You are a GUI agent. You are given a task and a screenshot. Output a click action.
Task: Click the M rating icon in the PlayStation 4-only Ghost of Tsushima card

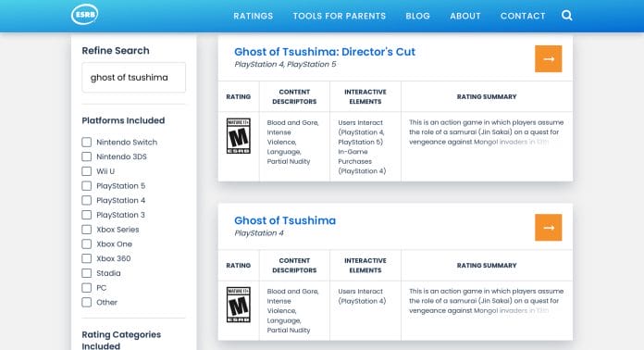pyautogui.click(x=238, y=305)
